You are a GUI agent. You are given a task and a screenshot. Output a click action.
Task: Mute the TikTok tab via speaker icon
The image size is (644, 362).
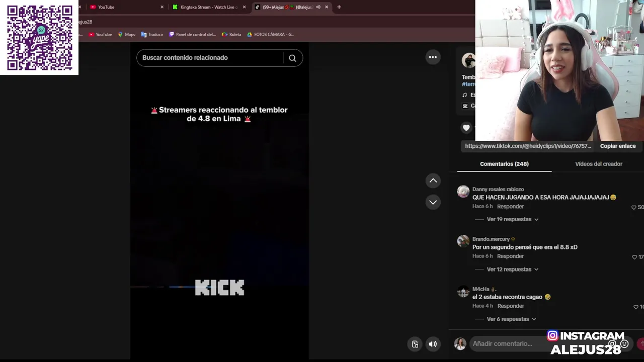pyautogui.click(x=318, y=7)
